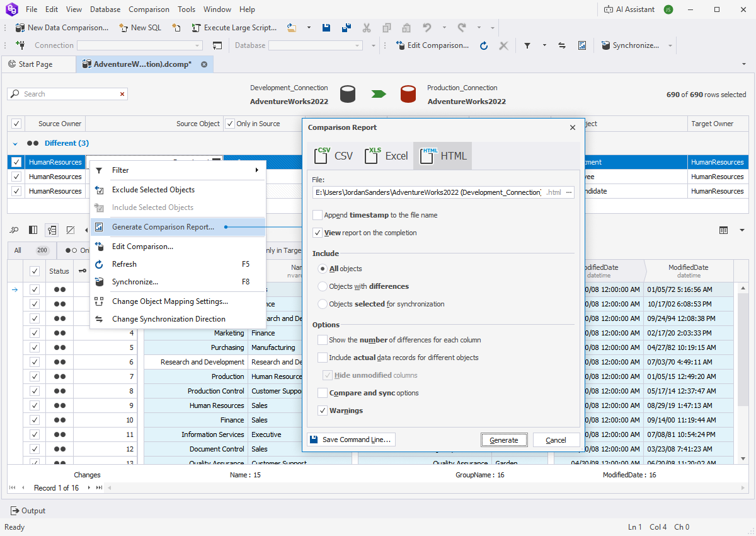Click the Cut (scissors) toolbar icon

click(367, 28)
